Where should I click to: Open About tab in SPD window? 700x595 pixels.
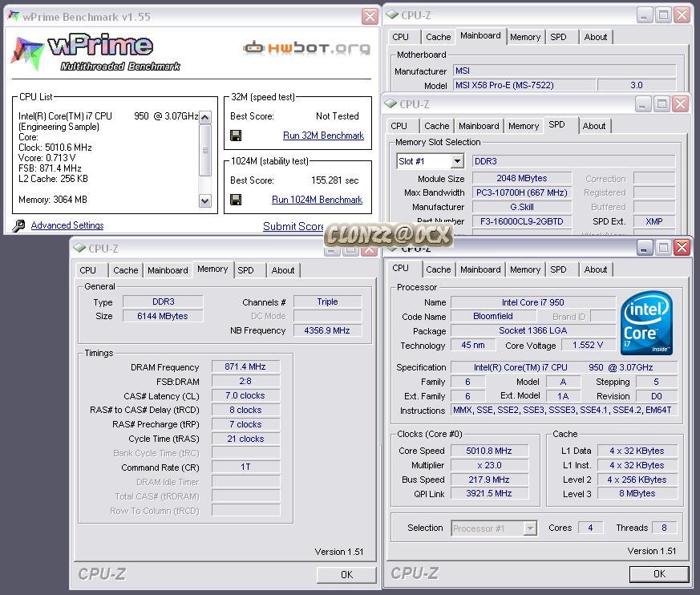point(593,126)
